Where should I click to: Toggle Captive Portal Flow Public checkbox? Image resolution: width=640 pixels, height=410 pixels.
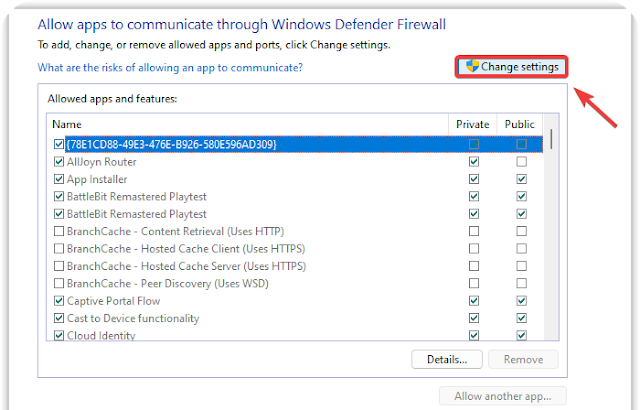(521, 301)
